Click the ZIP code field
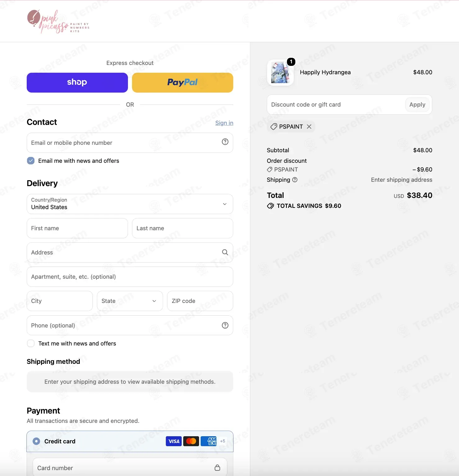 [x=200, y=301]
